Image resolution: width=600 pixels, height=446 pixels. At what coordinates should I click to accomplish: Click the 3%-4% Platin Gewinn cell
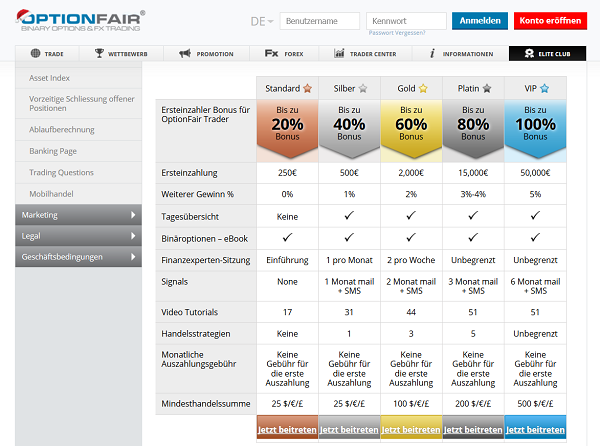[x=473, y=194]
